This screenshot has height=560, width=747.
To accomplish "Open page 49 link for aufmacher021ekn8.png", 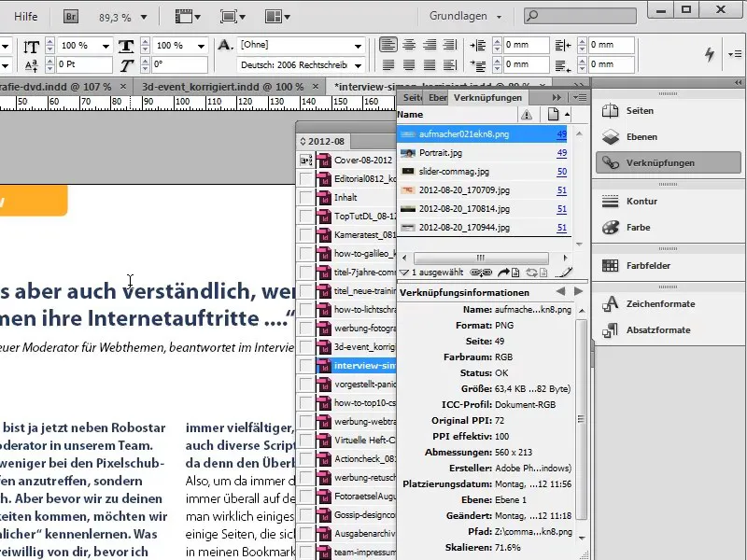I will tap(562, 134).
